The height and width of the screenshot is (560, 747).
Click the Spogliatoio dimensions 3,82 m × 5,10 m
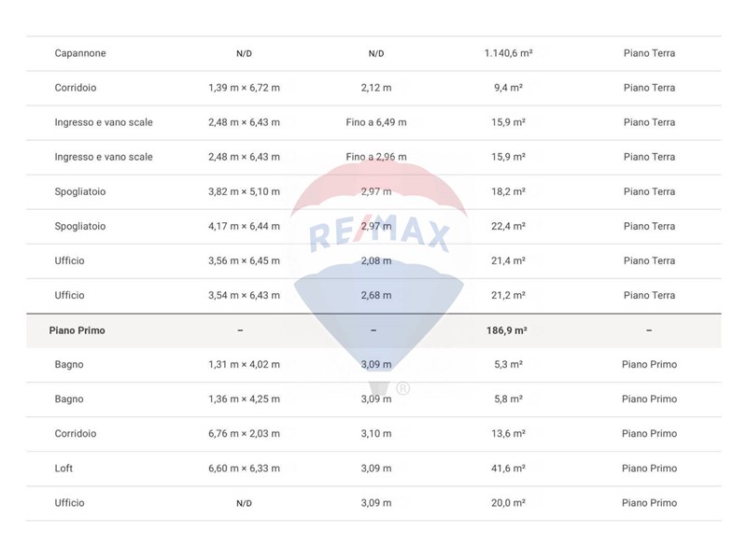[x=244, y=191]
